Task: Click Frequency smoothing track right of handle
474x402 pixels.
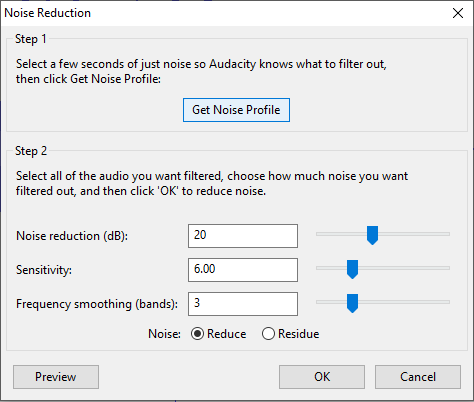Action: click(x=404, y=302)
